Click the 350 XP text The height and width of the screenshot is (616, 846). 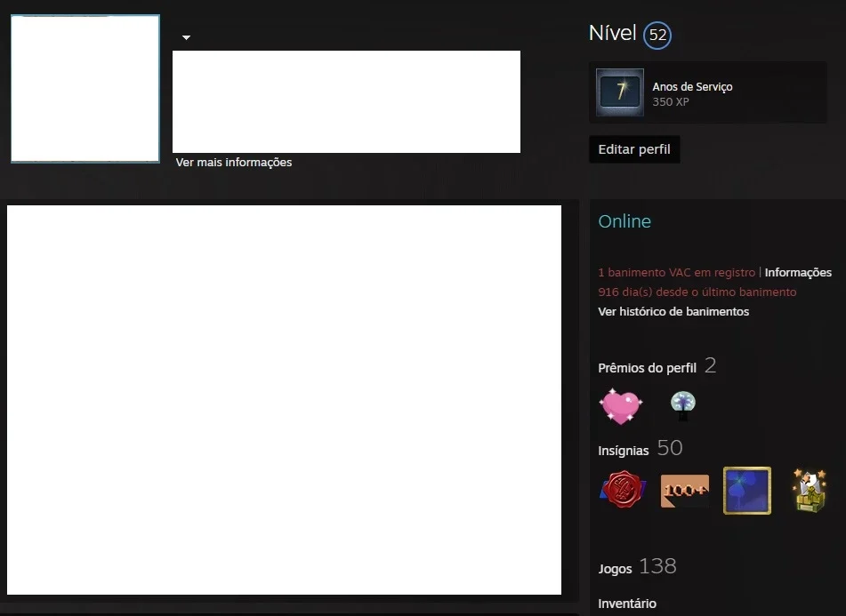671,102
